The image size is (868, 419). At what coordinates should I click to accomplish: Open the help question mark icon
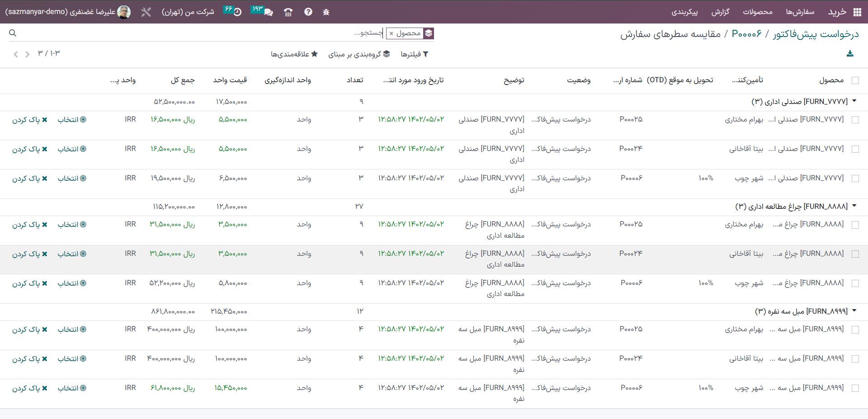(x=308, y=12)
